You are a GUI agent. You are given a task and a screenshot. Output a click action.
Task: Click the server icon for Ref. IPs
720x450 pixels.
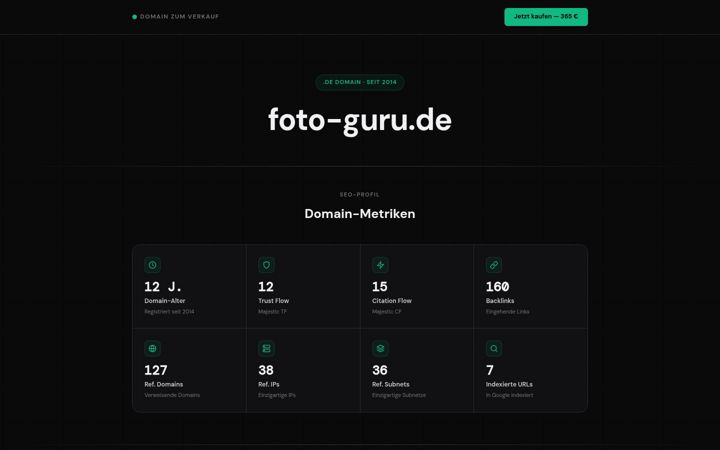(266, 349)
